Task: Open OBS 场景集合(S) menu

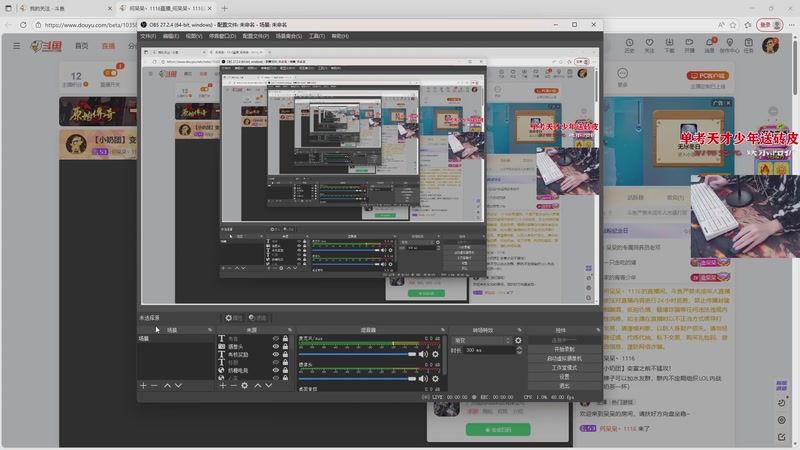Action: pyautogui.click(x=289, y=36)
